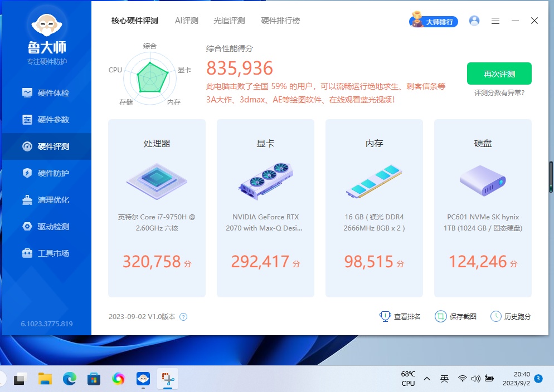Click the 英 input method indicator
Image resolution: width=554 pixels, height=392 pixels.
click(x=444, y=379)
